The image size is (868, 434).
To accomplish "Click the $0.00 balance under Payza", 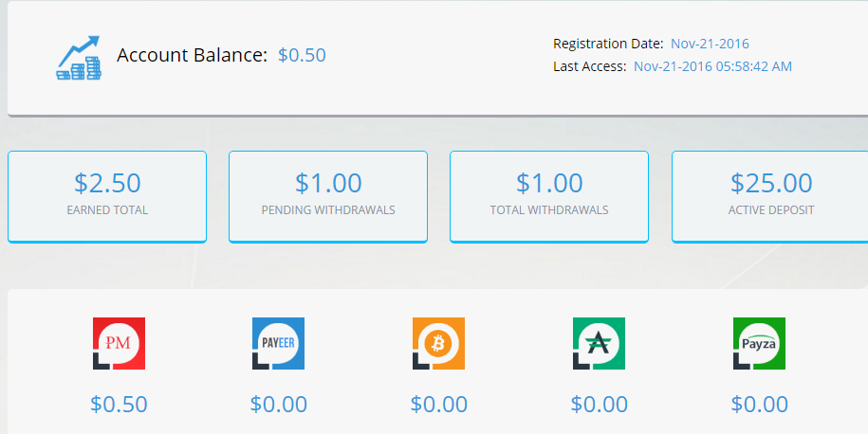I will [759, 404].
